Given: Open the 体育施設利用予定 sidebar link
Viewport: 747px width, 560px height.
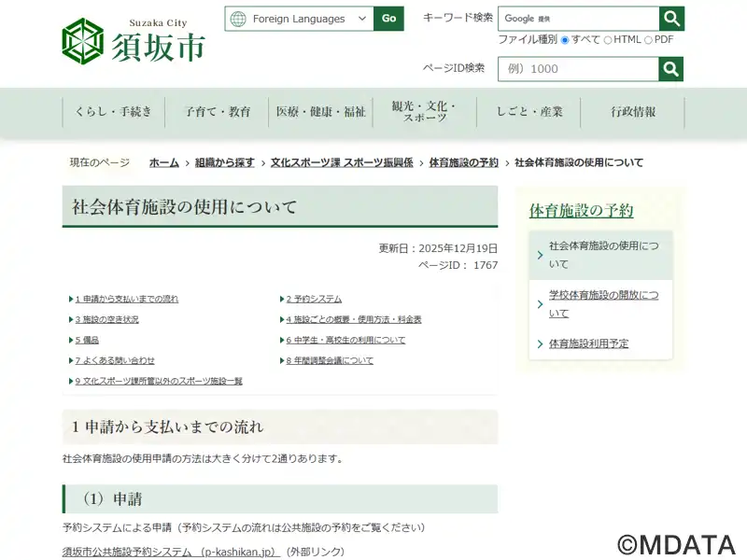Looking at the screenshot, I should tap(588, 343).
